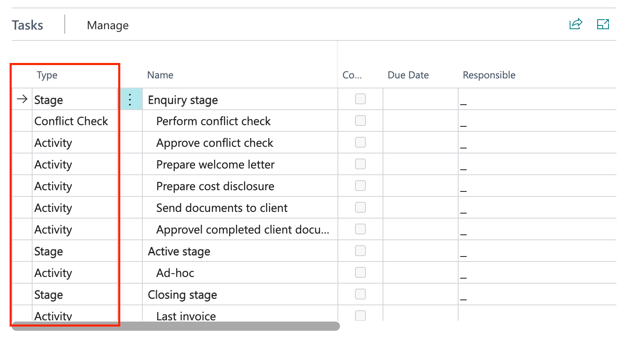Image resolution: width=644 pixels, height=337 pixels.
Task: Select the Due Date cell for Ad-hoc
Action: [421, 273]
